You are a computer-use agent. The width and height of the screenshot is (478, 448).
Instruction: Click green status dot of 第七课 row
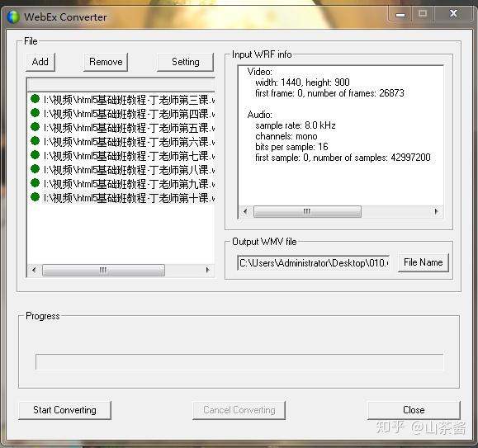35,155
